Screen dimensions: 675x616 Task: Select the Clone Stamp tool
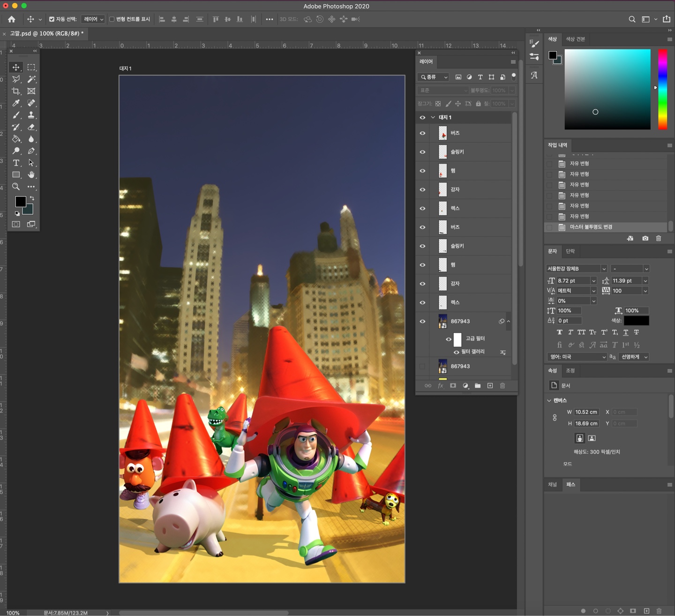pyautogui.click(x=31, y=115)
